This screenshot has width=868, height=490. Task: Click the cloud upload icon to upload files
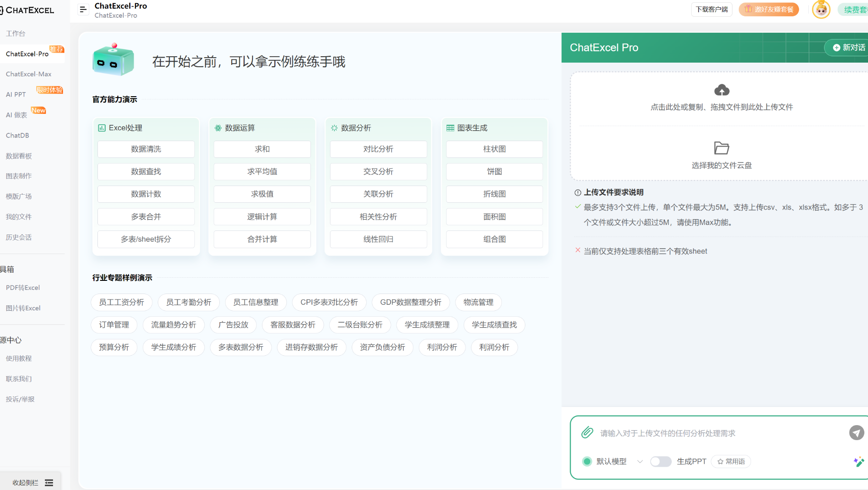721,90
